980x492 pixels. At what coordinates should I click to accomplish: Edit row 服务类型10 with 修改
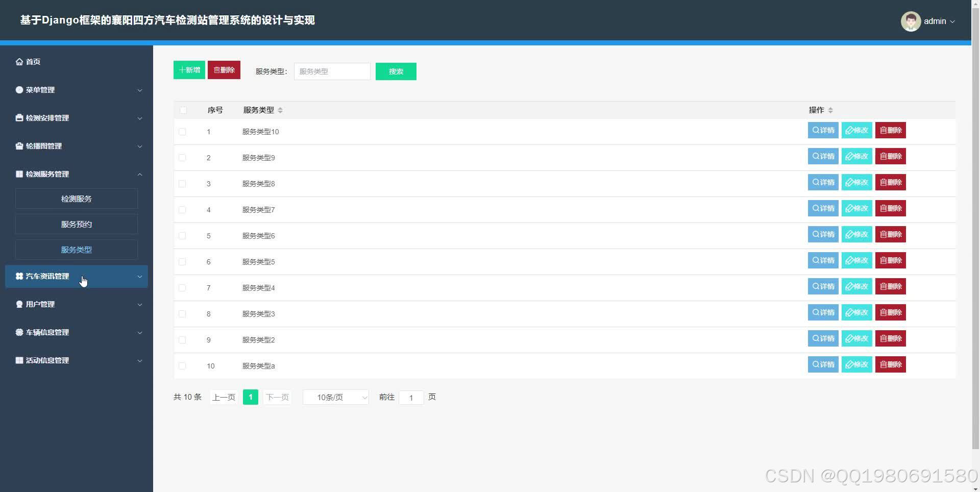[856, 130]
